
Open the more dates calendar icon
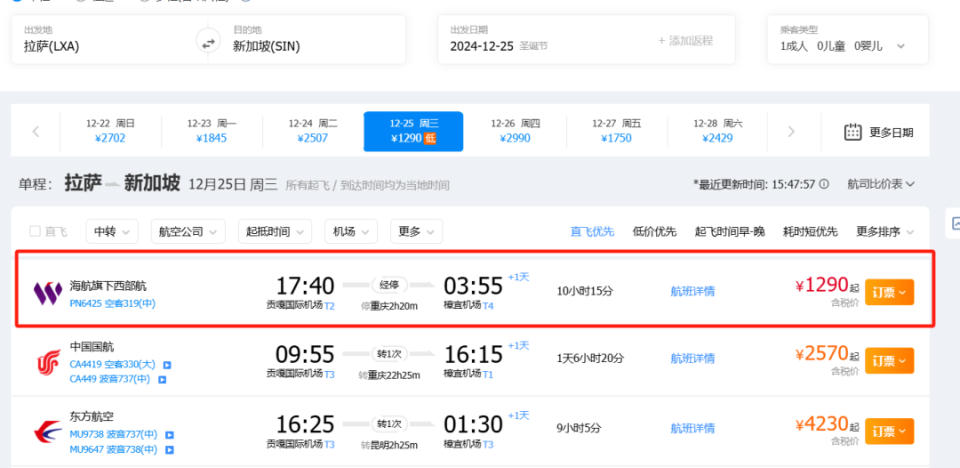point(853,132)
